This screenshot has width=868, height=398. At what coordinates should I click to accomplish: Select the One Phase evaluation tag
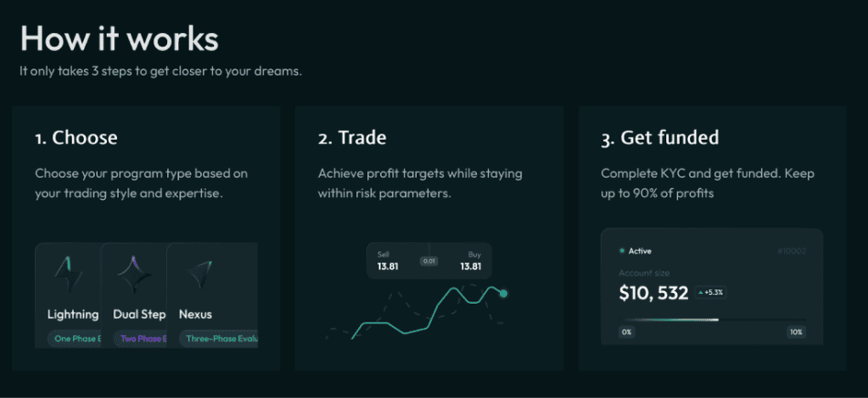point(74,339)
